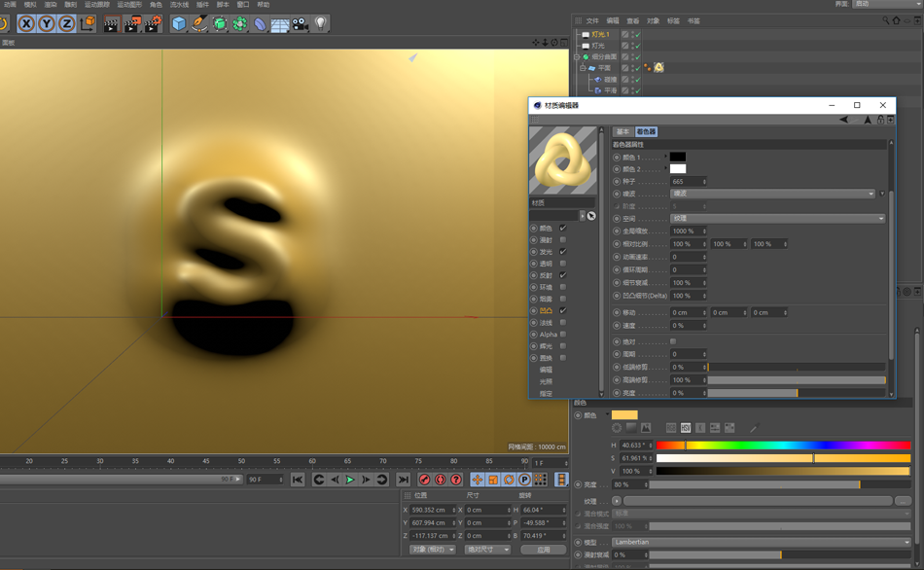Collapse the 细分曲面 object tree node
The width and height of the screenshot is (924, 570).
point(577,57)
